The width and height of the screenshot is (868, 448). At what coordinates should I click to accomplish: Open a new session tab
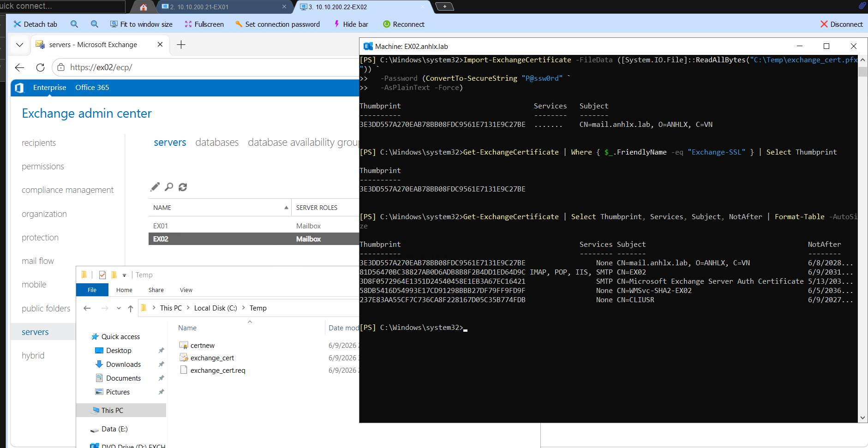pyautogui.click(x=445, y=6)
